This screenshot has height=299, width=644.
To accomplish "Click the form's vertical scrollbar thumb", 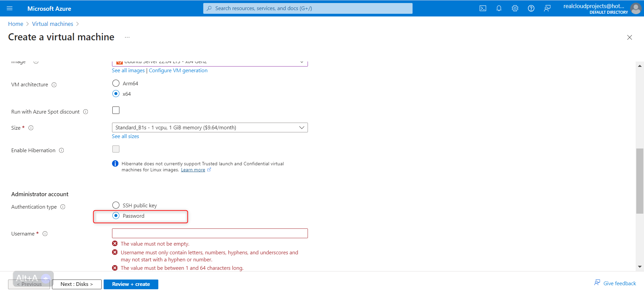I will pos(640,181).
